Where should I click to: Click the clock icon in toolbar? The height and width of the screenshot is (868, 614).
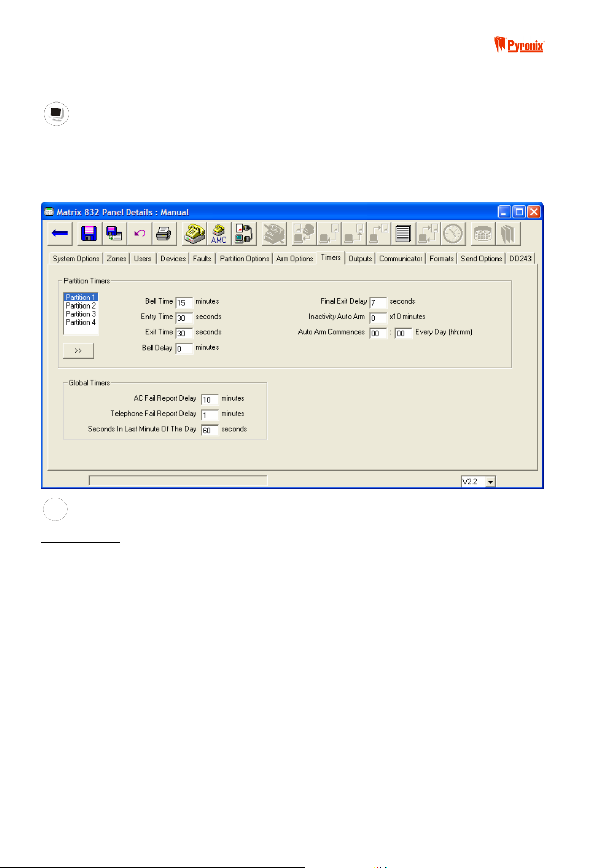click(x=453, y=234)
